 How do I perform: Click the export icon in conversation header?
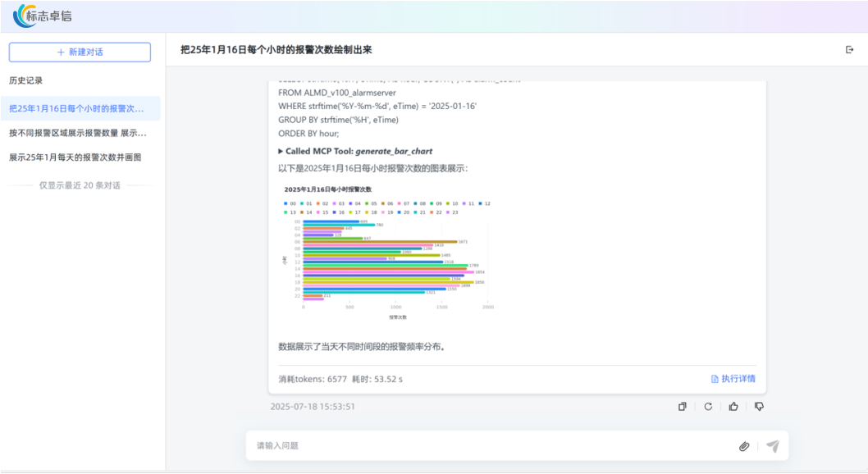click(850, 50)
